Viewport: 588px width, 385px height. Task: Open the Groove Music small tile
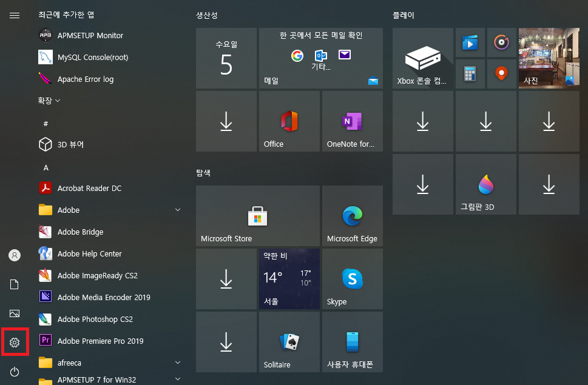(x=501, y=42)
